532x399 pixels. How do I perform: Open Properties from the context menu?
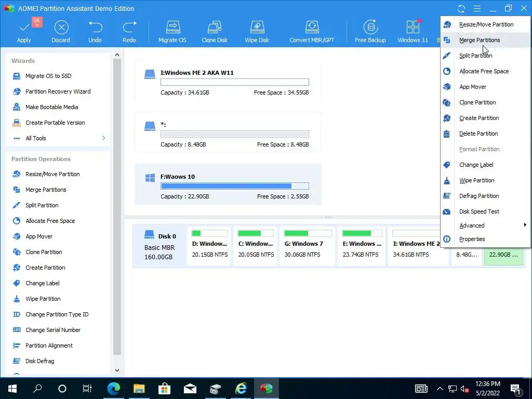click(486, 239)
